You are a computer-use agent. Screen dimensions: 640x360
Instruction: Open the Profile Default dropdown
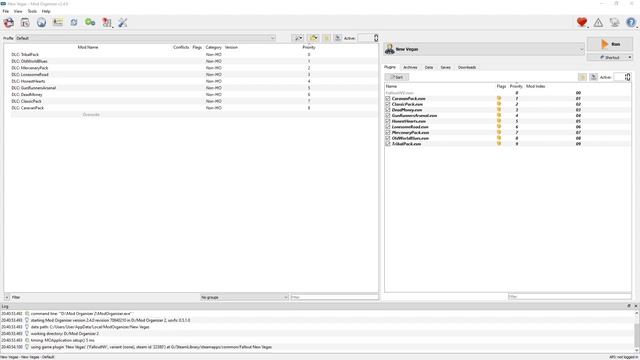pyautogui.click(x=145, y=38)
